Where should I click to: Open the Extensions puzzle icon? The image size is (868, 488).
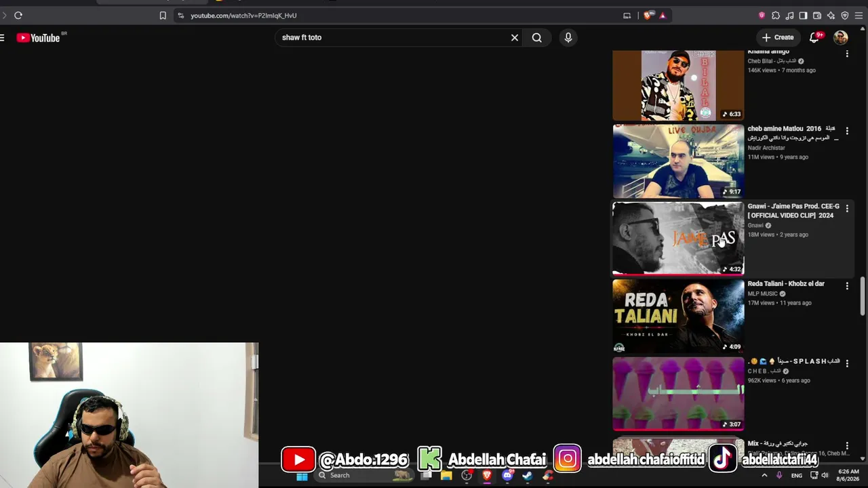[776, 16]
